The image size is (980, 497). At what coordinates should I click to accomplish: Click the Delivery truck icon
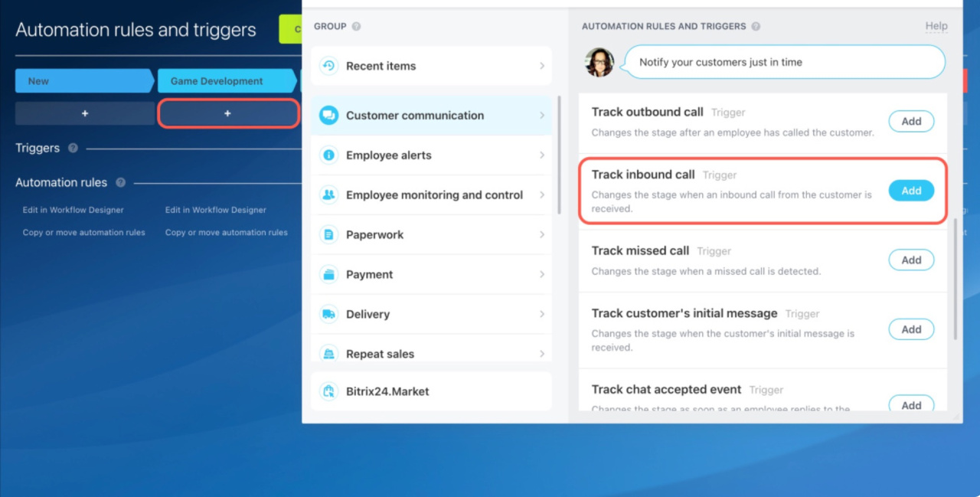pyautogui.click(x=328, y=314)
